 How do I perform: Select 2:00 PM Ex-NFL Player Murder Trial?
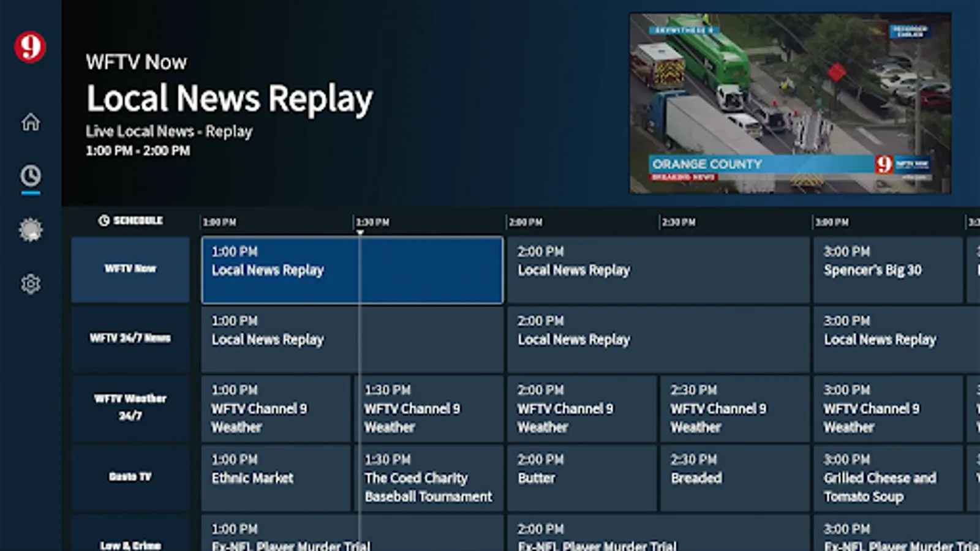pos(658,533)
